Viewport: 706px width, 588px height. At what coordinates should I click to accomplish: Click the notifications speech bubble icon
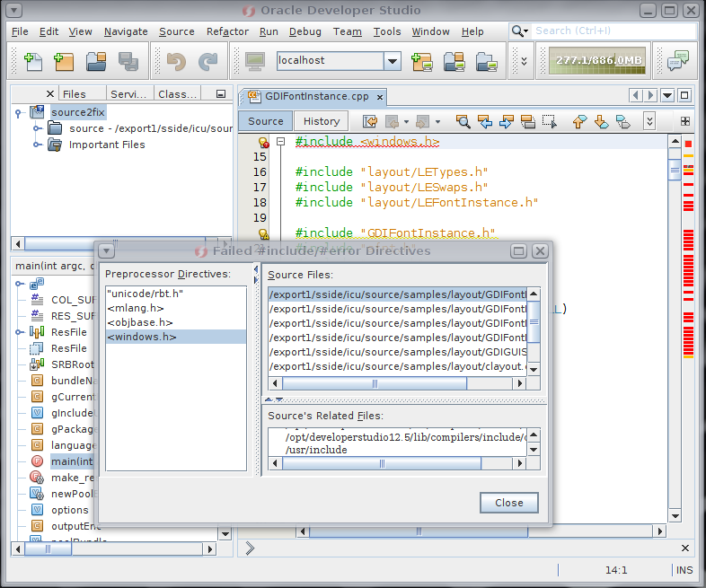pyautogui.click(x=678, y=61)
